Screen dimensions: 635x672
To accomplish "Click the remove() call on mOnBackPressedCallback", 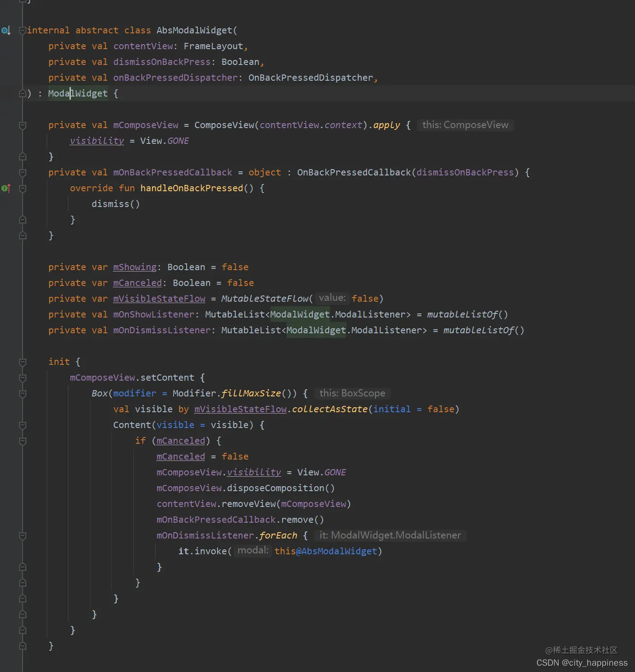I will click(x=302, y=520).
